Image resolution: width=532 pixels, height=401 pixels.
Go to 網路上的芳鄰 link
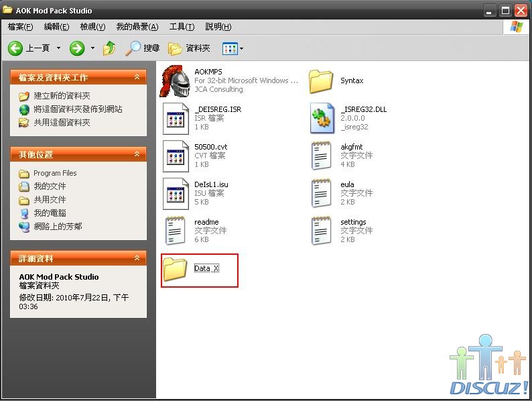(58, 227)
